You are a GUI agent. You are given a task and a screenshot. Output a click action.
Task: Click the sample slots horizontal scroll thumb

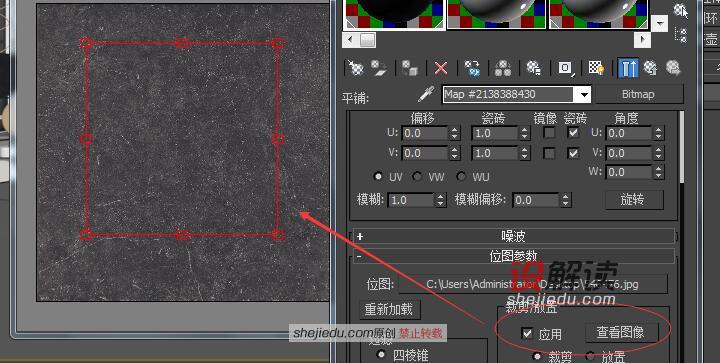tap(367, 39)
